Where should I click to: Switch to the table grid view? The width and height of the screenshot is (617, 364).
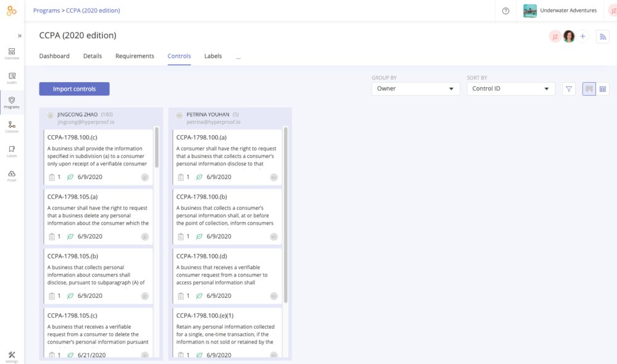(603, 89)
